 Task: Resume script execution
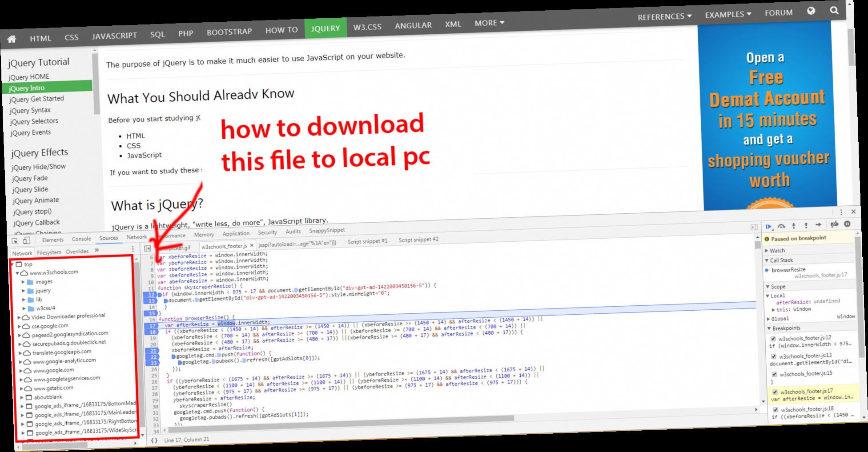[768, 227]
